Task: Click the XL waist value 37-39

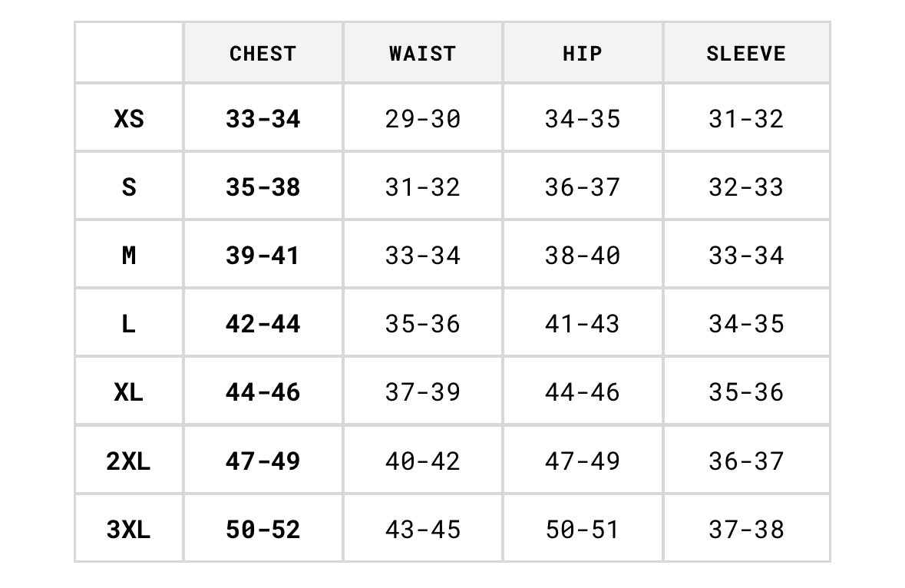Action: 422,392
